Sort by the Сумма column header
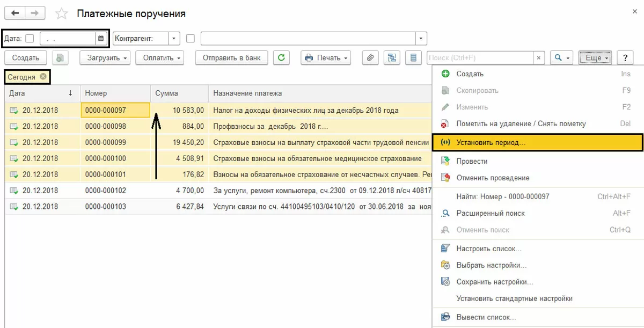 pyautogui.click(x=179, y=93)
